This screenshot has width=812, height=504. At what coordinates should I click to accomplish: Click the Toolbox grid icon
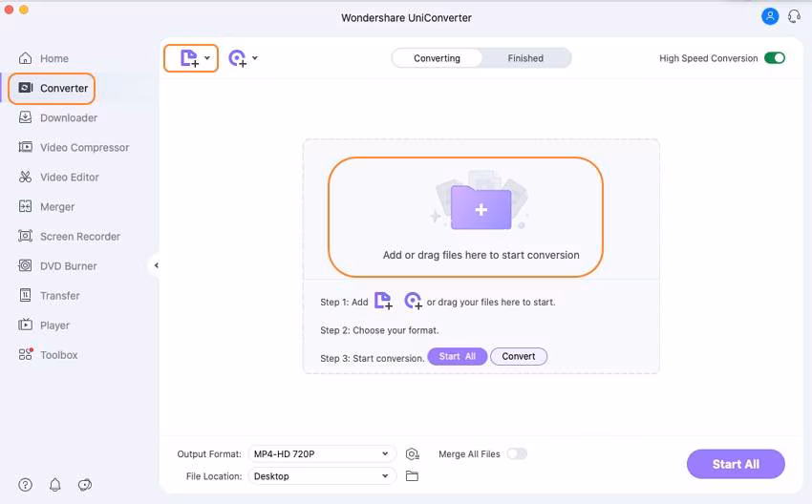pyautogui.click(x=26, y=354)
